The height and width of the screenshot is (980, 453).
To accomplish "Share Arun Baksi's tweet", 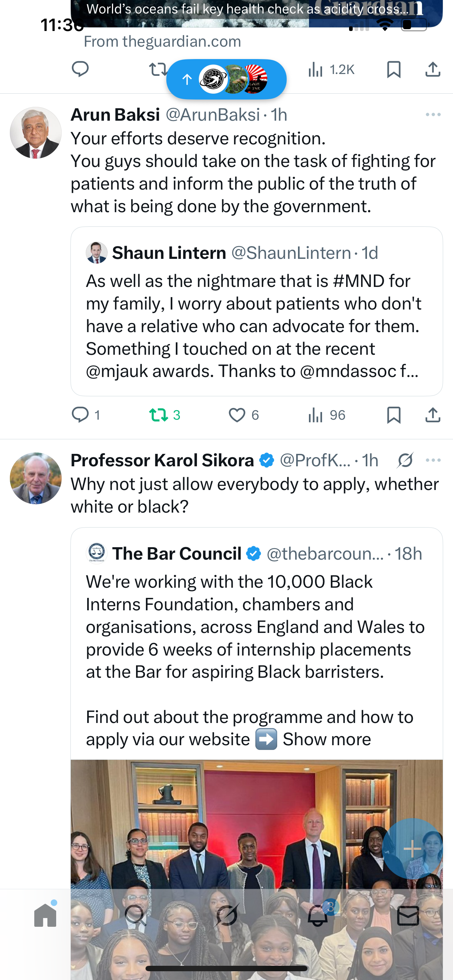I will pyautogui.click(x=433, y=415).
